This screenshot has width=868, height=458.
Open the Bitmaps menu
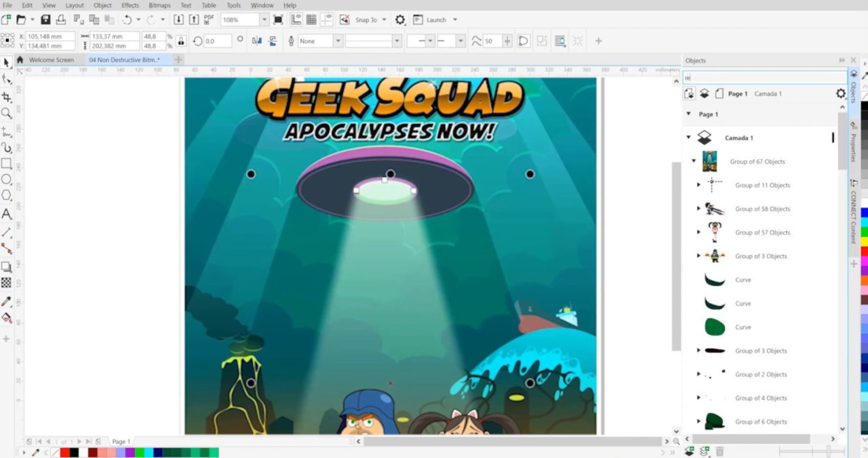tap(159, 5)
